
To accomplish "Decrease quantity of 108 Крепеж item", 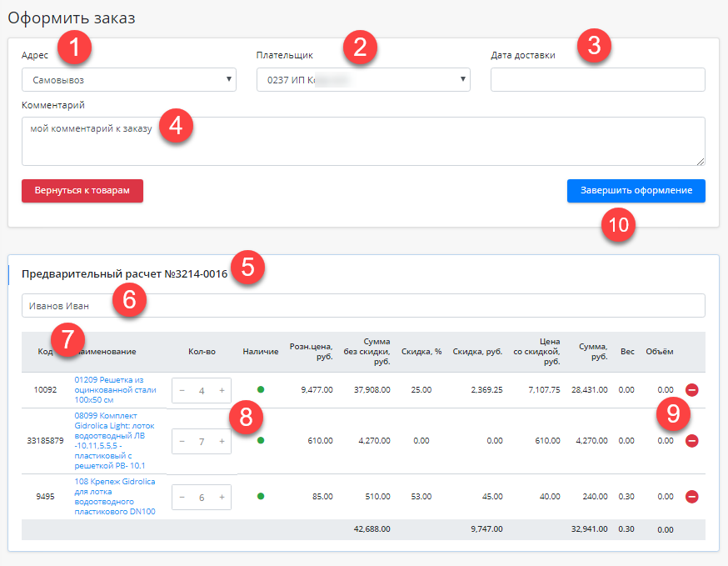I will click(182, 498).
